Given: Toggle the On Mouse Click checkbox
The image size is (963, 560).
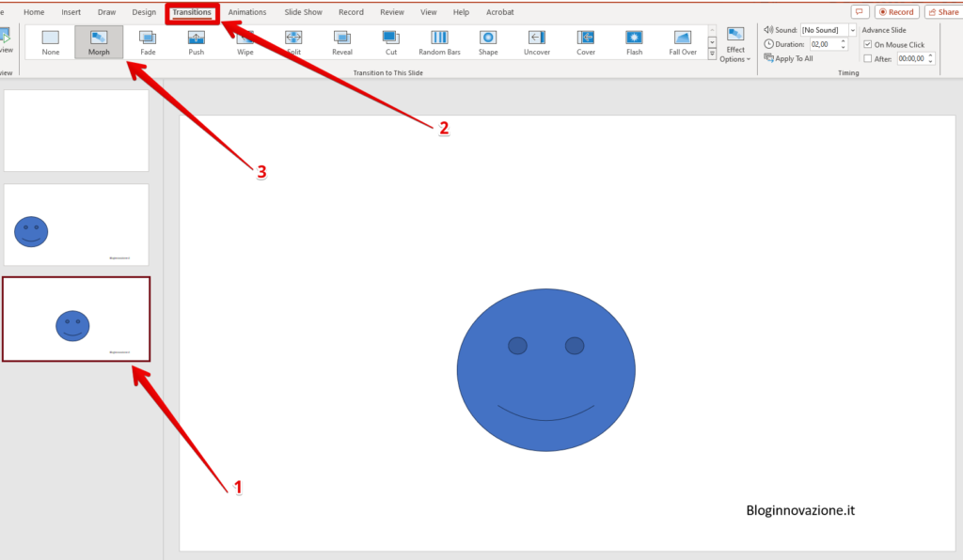Looking at the screenshot, I should [867, 44].
